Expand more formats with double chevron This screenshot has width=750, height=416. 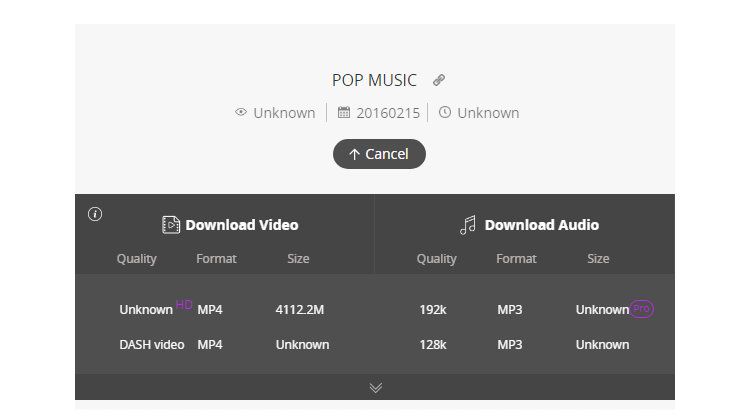(x=375, y=387)
